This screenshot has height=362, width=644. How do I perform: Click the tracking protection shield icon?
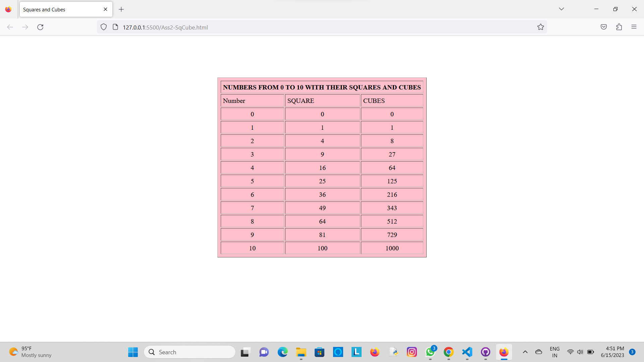(103, 27)
